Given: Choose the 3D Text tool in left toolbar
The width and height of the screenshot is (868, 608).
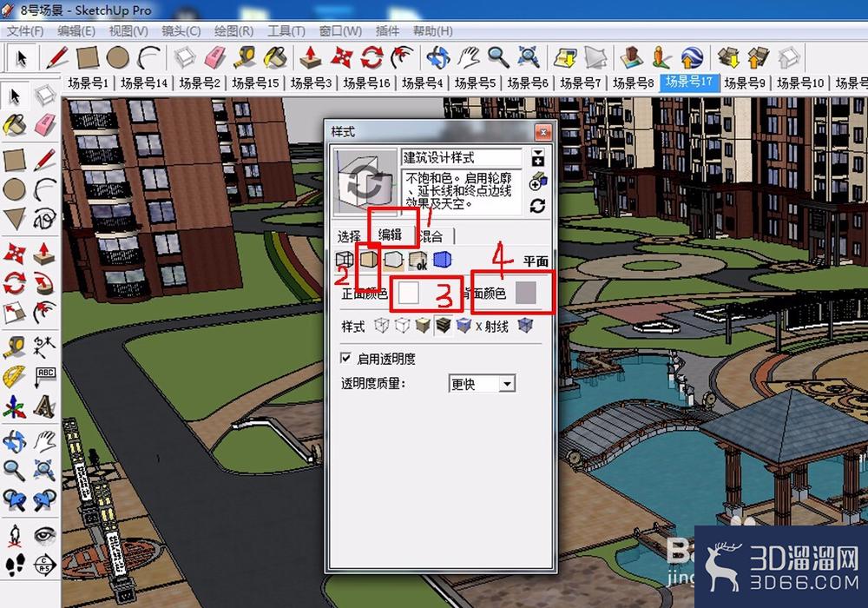Looking at the screenshot, I should point(45,408).
